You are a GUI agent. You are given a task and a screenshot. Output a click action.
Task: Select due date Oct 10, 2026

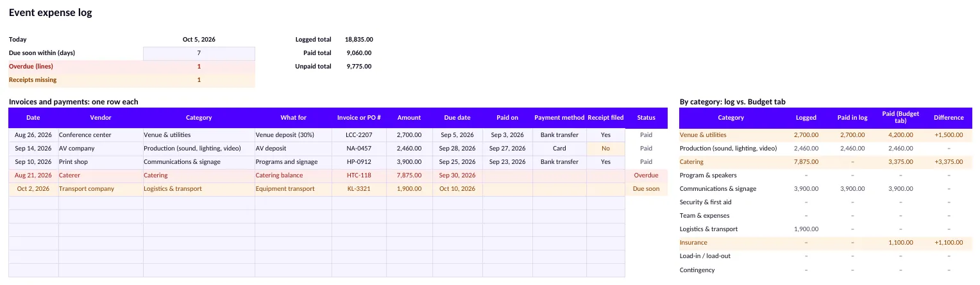[x=457, y=189]
